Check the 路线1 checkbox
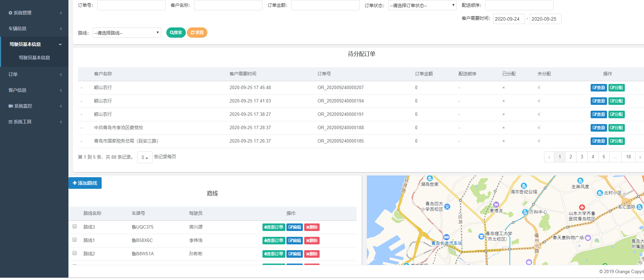Viewport: 644px width, 280px height. 75,240
